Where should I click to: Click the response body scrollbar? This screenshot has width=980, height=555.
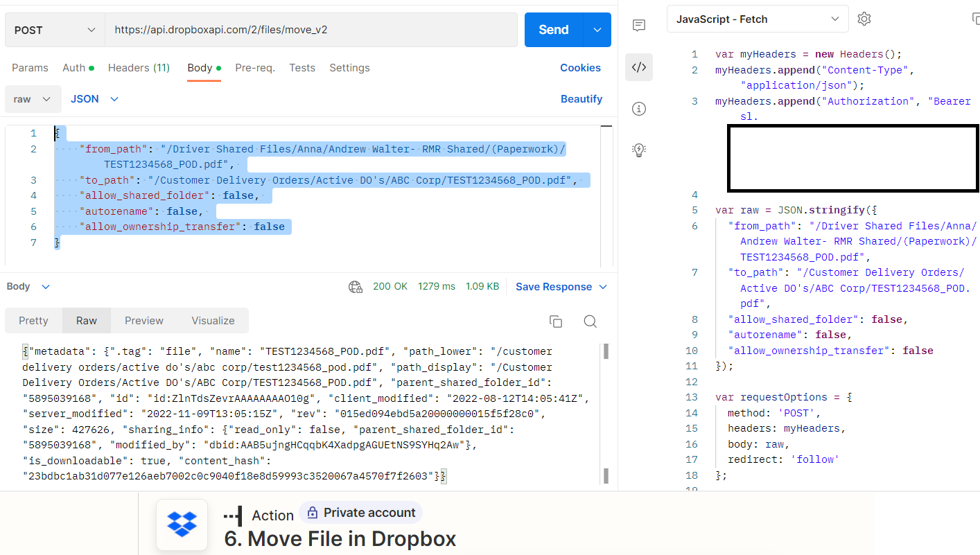point(606,414)
